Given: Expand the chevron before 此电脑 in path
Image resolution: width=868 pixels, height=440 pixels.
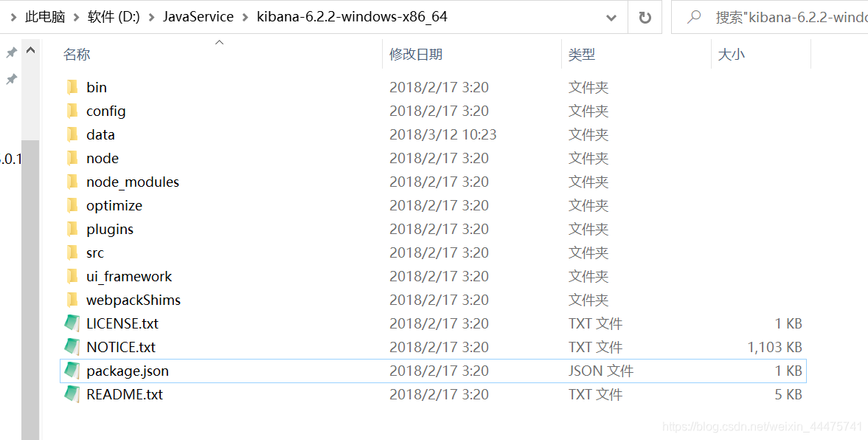Looking at the screenshot, I should coord(13,17).
